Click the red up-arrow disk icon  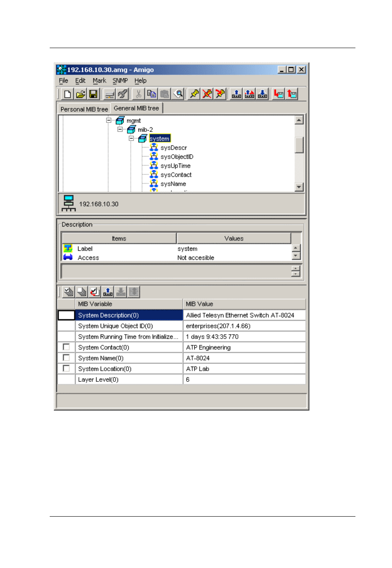pos(292,94)
